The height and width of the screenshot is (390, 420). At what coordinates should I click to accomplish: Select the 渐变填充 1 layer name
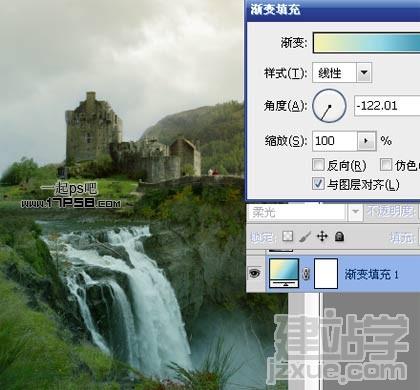[371, 274]
